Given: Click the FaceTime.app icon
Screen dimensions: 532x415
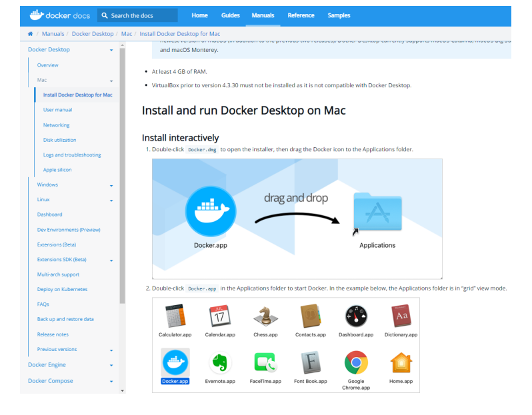Looking at the screenshot, I should pyautogui.click(x=265, y=363).
